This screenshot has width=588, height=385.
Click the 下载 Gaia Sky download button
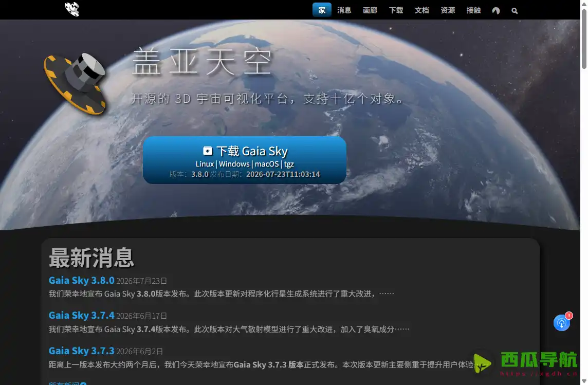click(245, 160)
